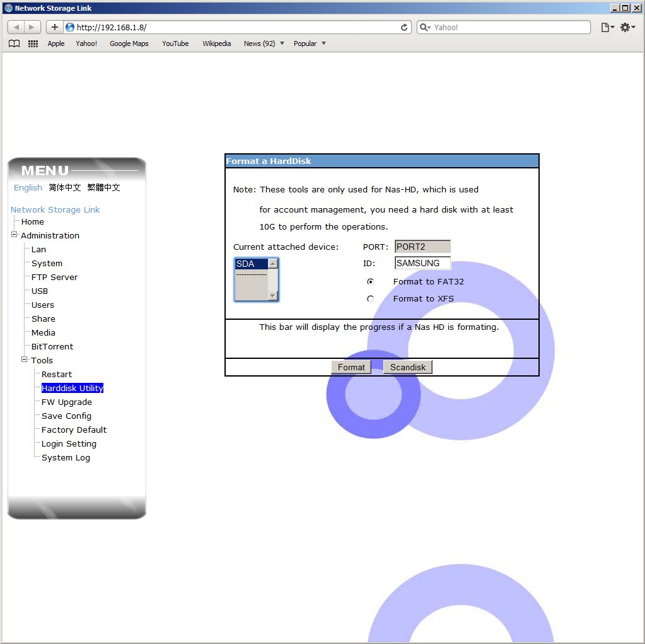The height and width of the screenshot is (644, 645).
Task: Open the reading list book icon
Action: pyautogui.click(x=15, y=44)
